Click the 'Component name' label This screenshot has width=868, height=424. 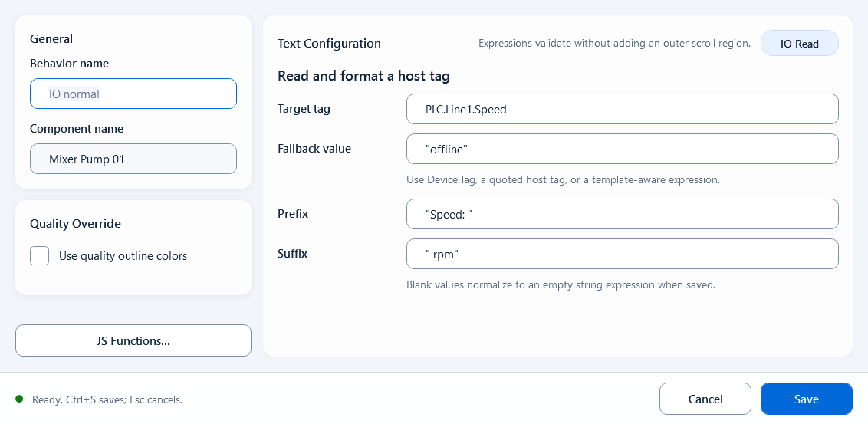tap(77, 129)
